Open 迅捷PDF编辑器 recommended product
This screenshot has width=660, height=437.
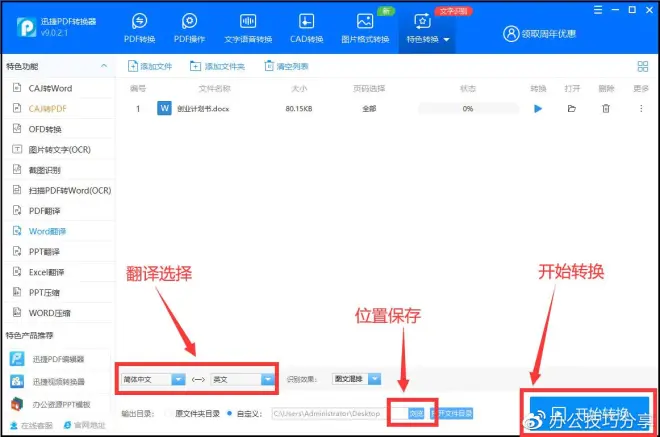[47, 359]
